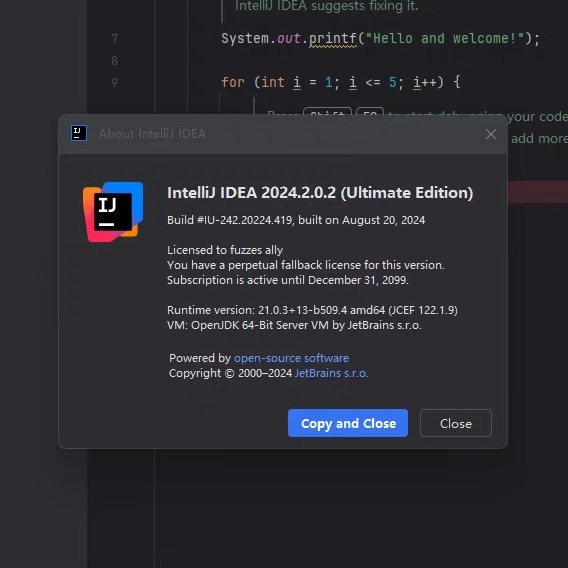Click line number 8 in editor gutter
This screenshot has width=568, height=568.
(114, 60)
